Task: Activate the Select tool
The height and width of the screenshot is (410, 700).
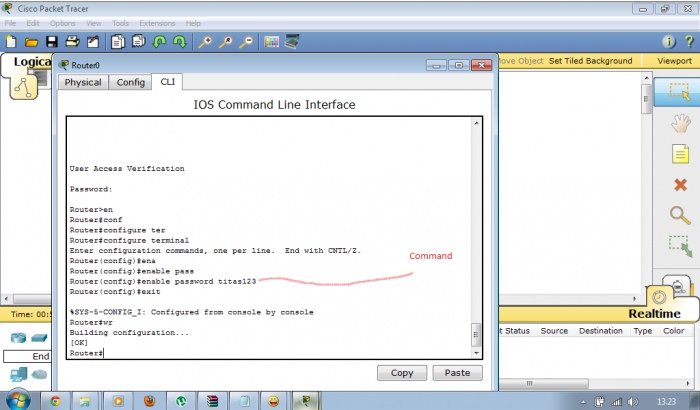Action: coord(679,92)
